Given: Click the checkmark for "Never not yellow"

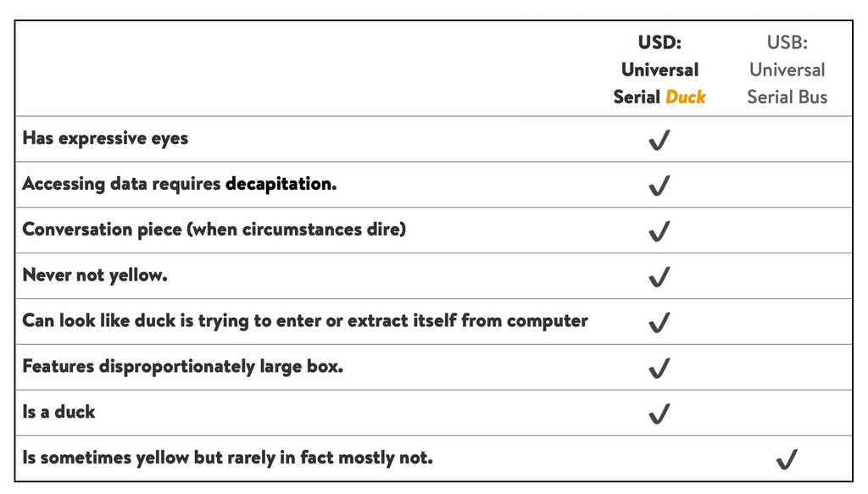Looking at the screenshot, I should click(x=659, y=277).
